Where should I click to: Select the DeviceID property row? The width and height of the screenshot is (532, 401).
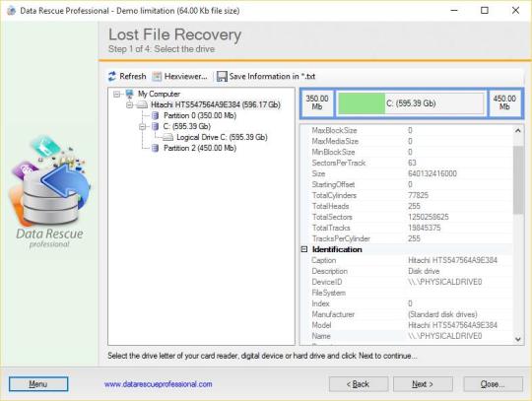[407, 282]
